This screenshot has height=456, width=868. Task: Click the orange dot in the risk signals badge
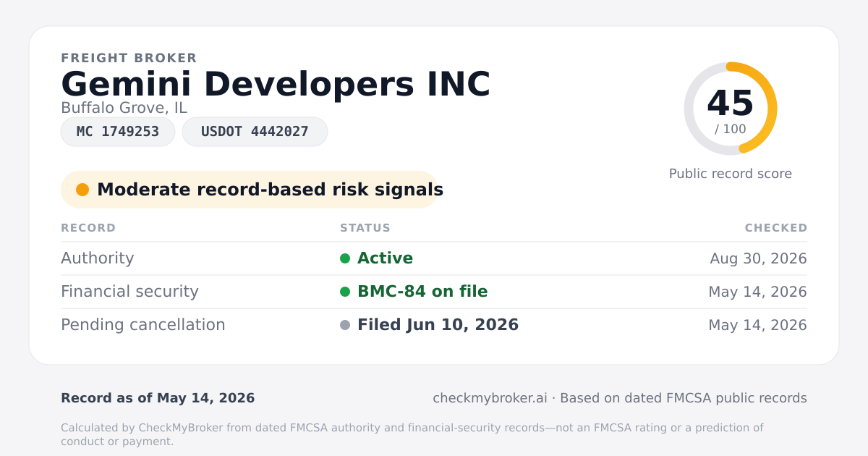[82, 190]
